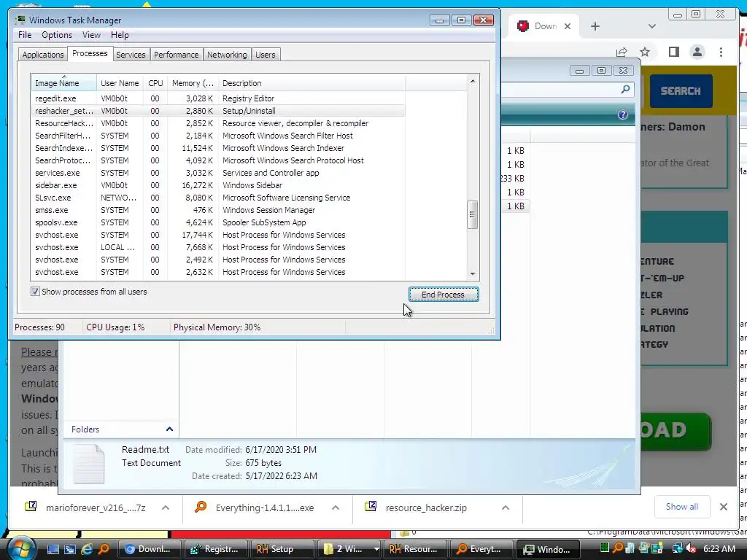Open the File menu in Task Manager
Viewport: 747px width, 560px height.
(25, 35)
